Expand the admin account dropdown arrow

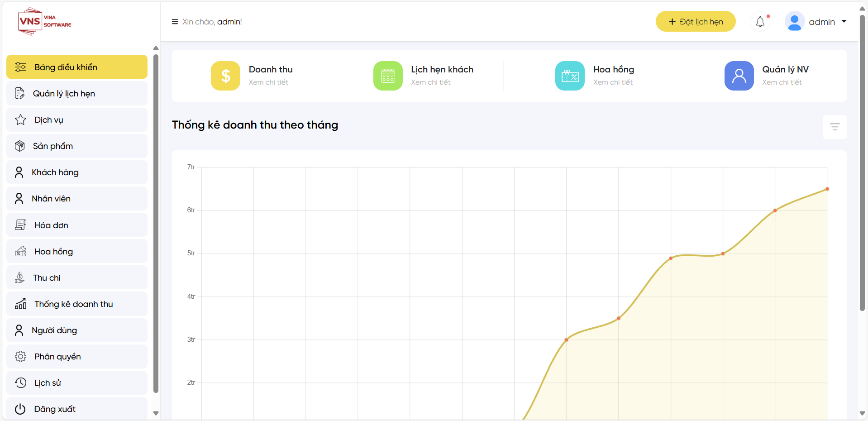click(844, 21)
